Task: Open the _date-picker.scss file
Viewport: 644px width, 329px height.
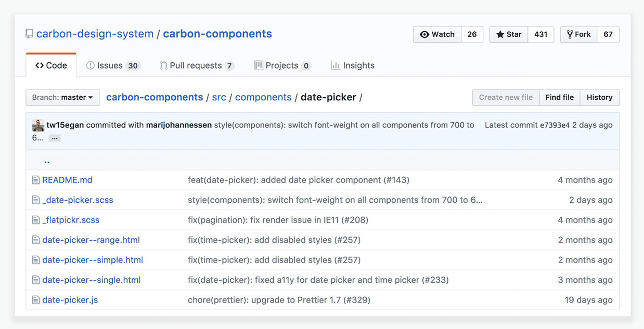Action: (78, 200)
